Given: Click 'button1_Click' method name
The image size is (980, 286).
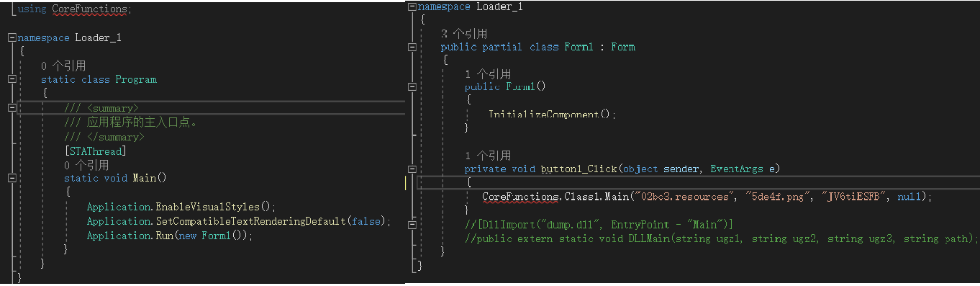Looking at the screenshot, I should tap(579, 169).
